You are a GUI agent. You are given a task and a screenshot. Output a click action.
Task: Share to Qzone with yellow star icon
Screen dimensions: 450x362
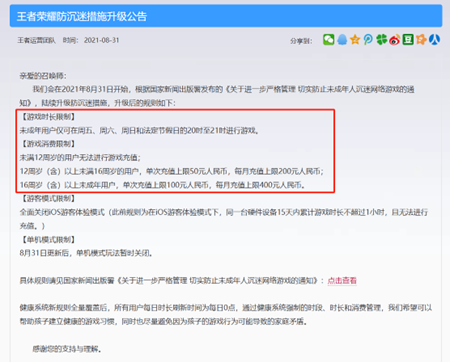click(x=355, y=40)
